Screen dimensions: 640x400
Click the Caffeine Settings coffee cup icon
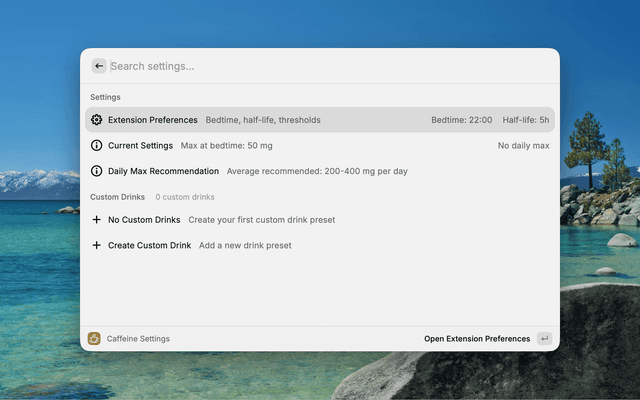[94, 339]
